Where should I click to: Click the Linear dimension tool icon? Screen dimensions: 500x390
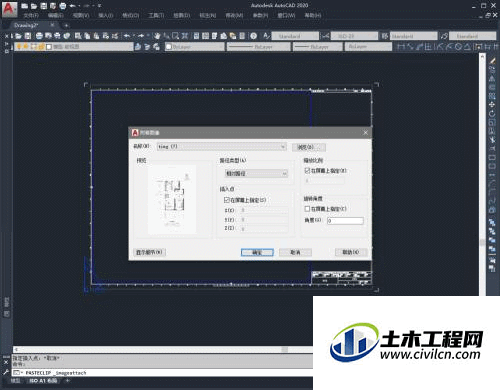401,47
